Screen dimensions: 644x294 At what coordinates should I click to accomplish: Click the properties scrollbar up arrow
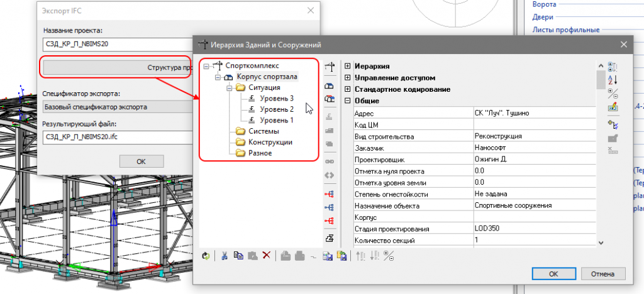point(601,65)
